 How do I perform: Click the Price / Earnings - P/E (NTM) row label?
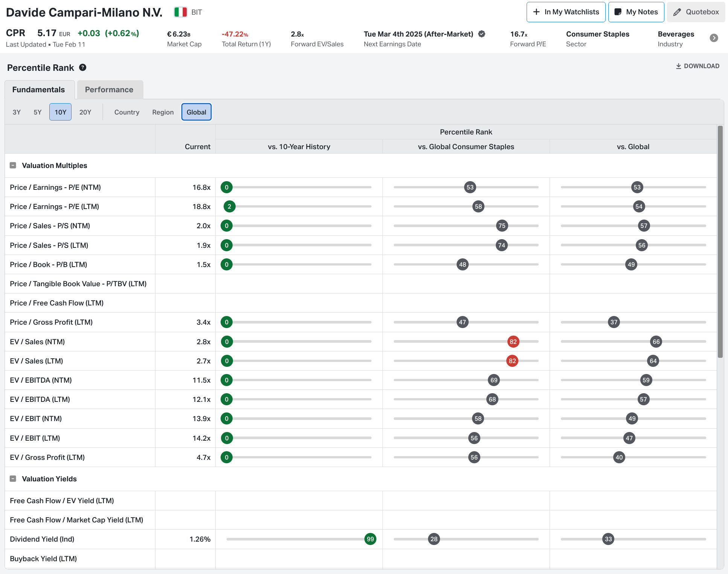coord(55,187)
